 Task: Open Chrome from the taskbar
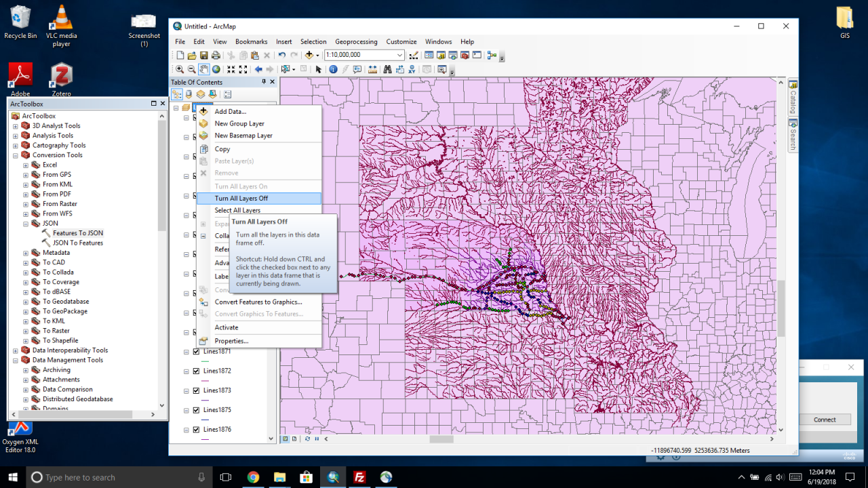(x=253, y=477)
